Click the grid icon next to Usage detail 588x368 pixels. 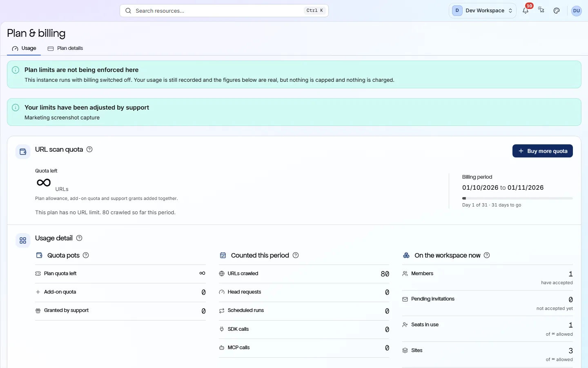pyautogui.click(x=23, y=240)
